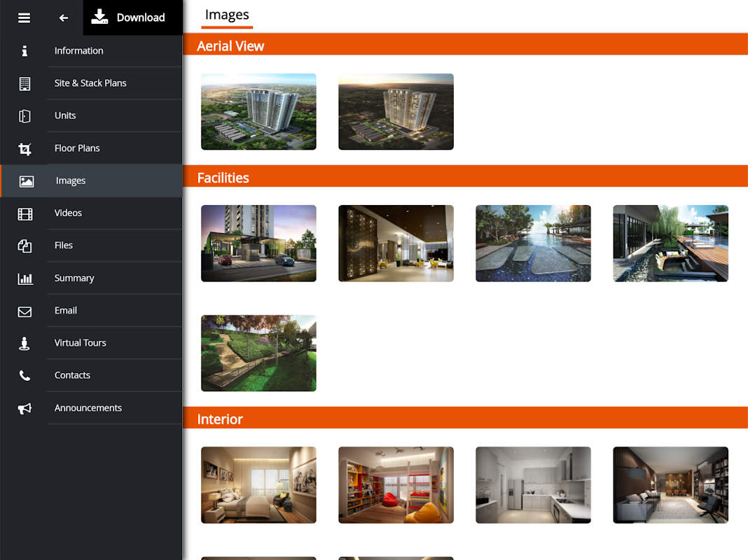This screenshot has width=748, height=560.
Task: Click the Facilities section header
Action: tap(465, 176)
